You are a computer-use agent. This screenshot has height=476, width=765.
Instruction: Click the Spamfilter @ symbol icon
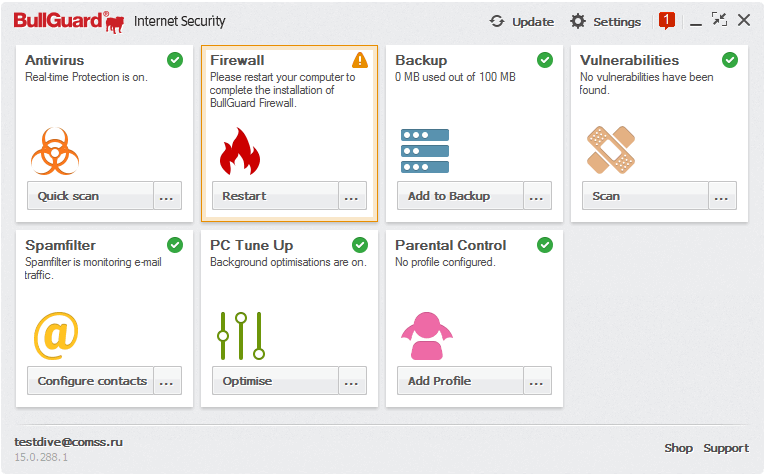point(56,335)
